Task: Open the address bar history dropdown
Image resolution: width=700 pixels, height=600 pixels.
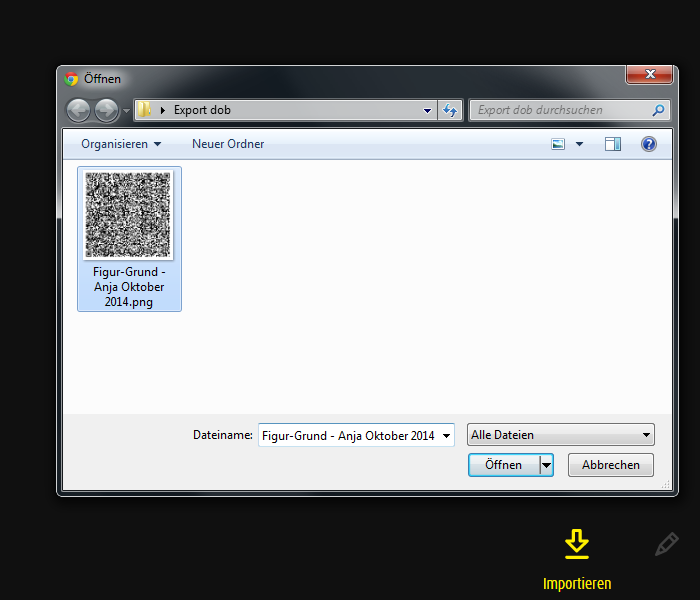Action: (427, 110)
